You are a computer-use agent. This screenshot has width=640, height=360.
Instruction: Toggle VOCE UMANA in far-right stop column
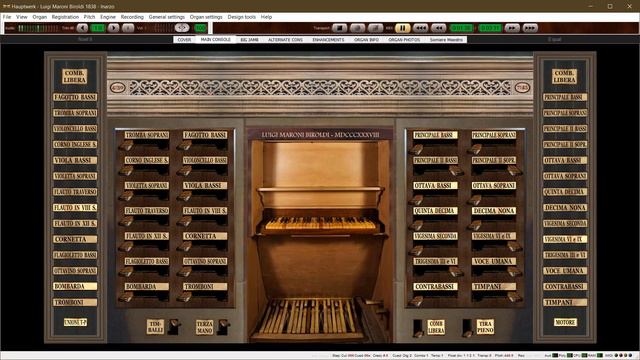(x=565, y=271)
